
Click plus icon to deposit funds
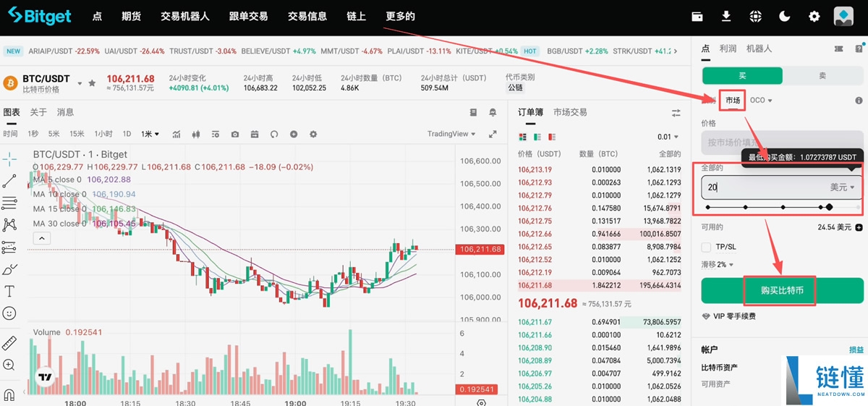[859, 227]
